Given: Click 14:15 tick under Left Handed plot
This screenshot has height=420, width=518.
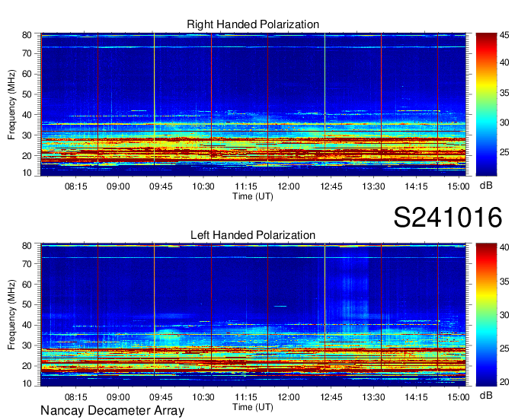Looking at the screenshot, I should [416, 397].
